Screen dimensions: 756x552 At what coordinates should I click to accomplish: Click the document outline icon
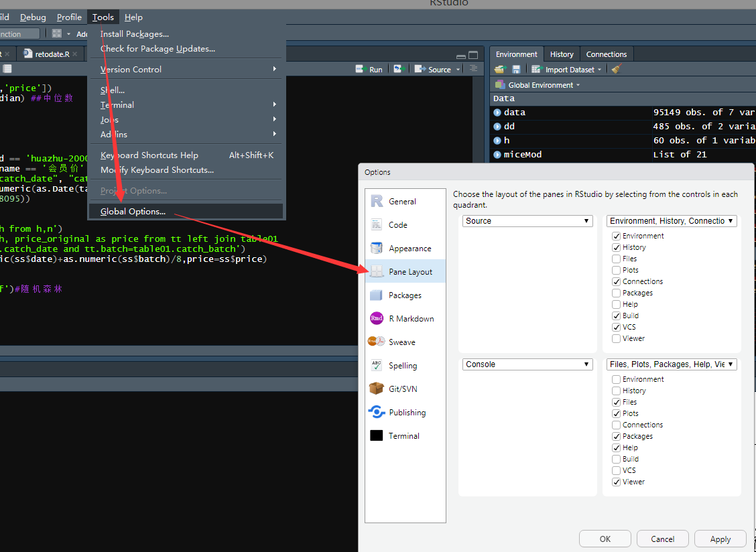pyautogui.click(x=473, y=68)
